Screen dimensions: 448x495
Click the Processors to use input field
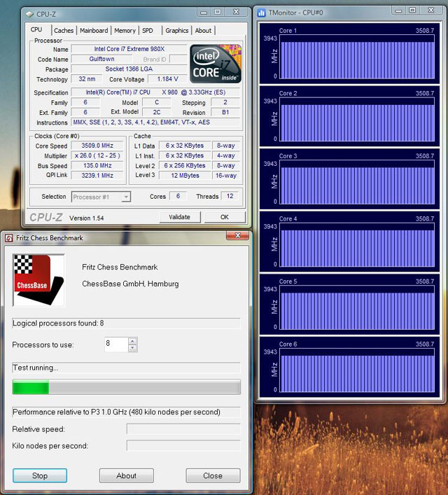[116, 344]
